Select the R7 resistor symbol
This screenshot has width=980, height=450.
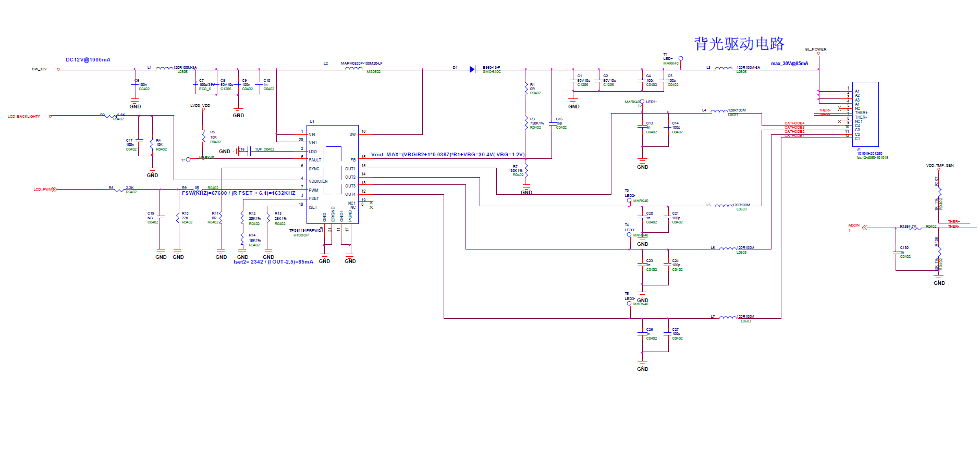526,169
